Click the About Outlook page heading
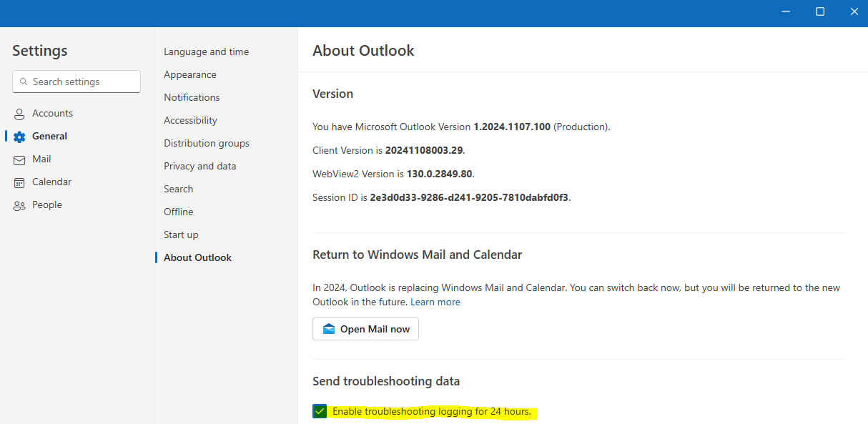 (363, 51)
